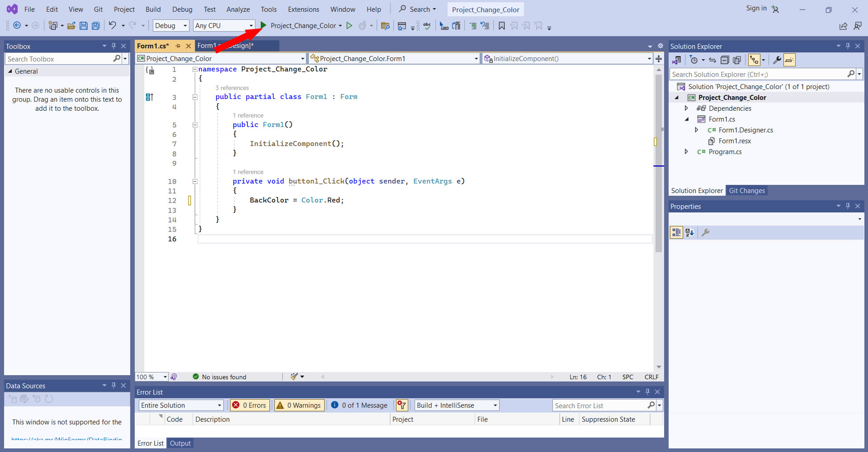868x452 pixels.
Task: Click the green Start debugging play button
Action: pyautogui.click(x=263, y=26)
